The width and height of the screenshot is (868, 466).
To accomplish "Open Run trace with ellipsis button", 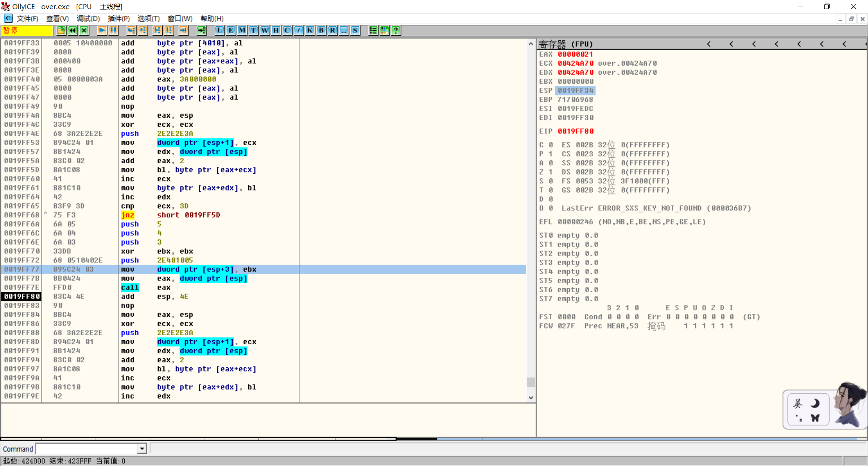I will [x=344, y=30].
